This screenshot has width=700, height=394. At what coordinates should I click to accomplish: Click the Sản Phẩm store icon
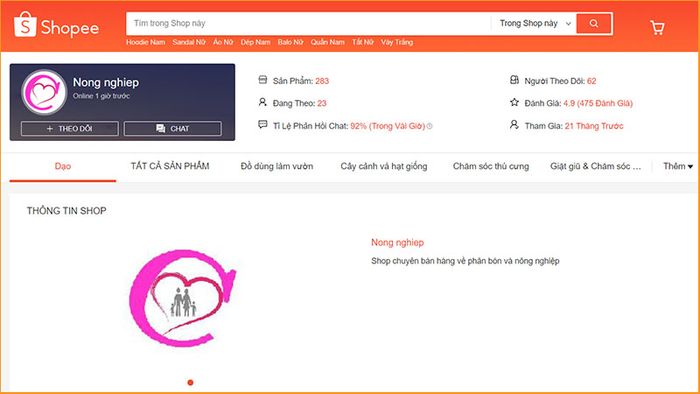pos(262,80)
